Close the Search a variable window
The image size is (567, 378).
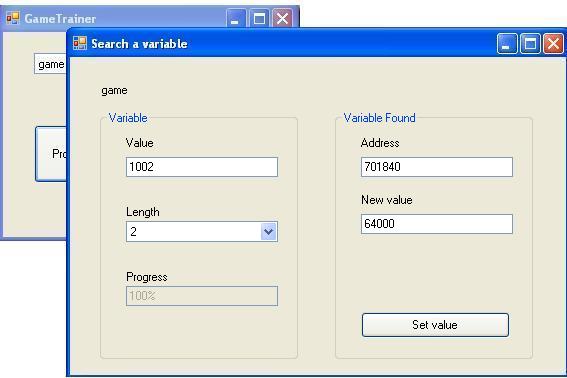coord(553,43)
